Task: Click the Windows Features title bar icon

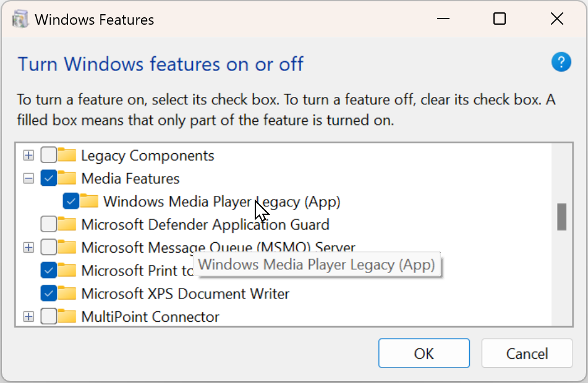Action: pyautogui.click(x=20, y=19)
